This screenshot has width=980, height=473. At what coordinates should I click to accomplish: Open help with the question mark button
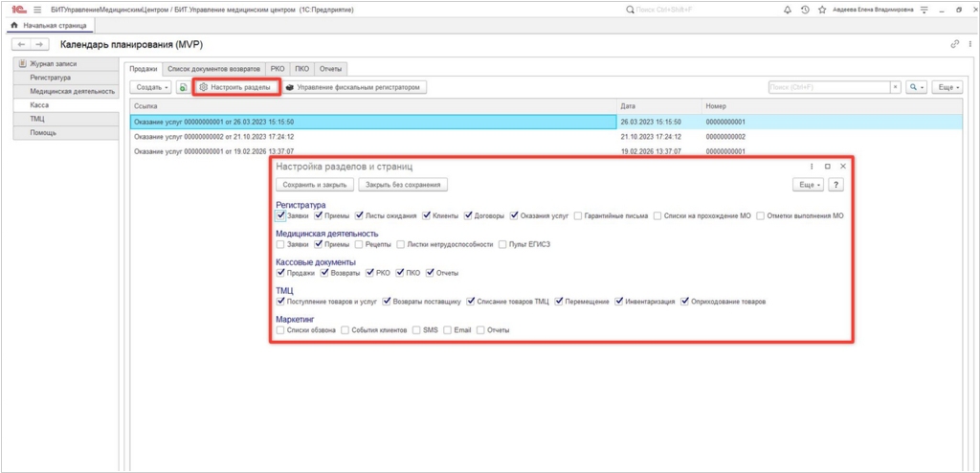837,184
